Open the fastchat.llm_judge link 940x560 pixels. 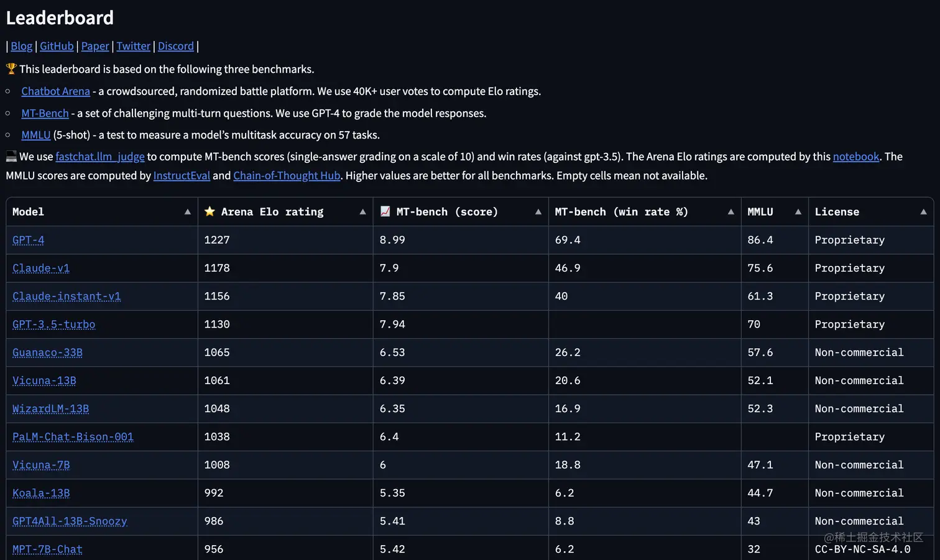tap(100, 157)
